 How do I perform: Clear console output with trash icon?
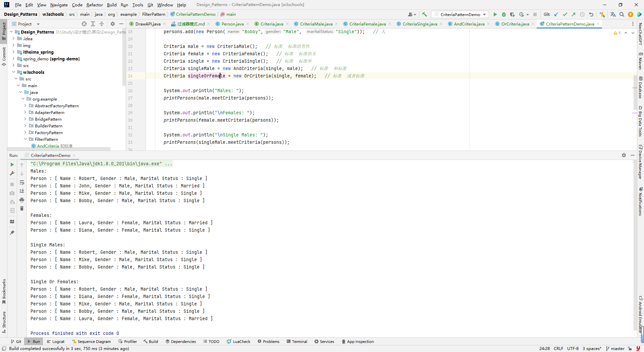[x=22, y=209]
